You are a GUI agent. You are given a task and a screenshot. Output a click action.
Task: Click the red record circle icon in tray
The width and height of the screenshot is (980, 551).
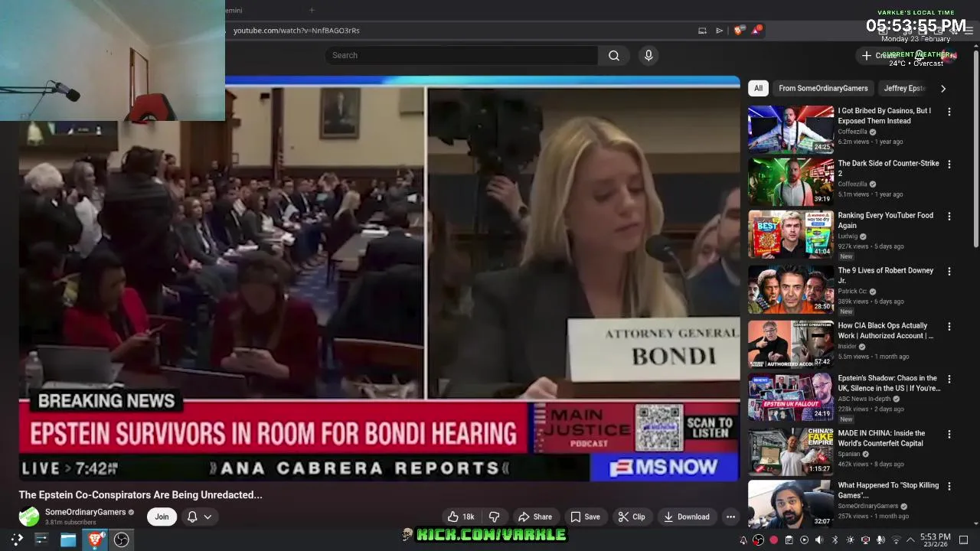[773, 540]
